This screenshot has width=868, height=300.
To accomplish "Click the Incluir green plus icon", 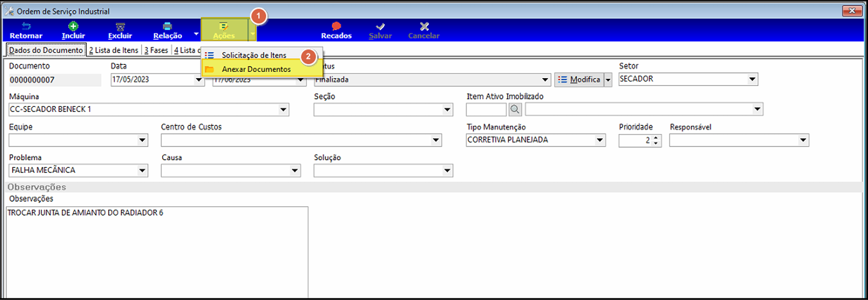I will point(73,26).
